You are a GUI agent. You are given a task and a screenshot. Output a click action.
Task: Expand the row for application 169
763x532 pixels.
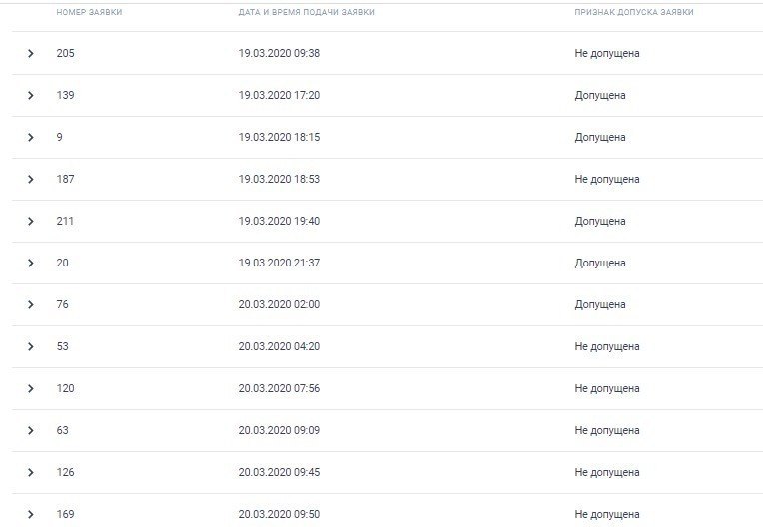[31, 514]
